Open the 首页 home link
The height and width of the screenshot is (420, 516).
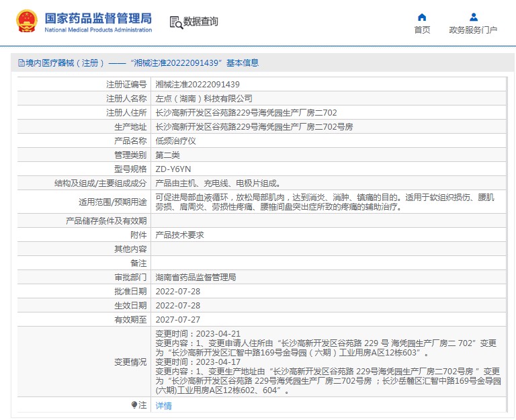(422, 30)
